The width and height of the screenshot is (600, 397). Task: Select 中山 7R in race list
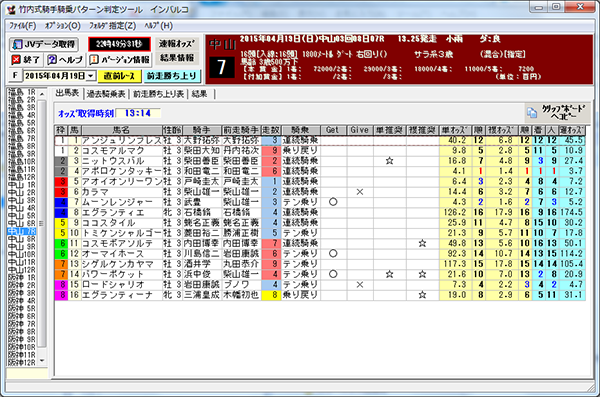click(x=22, y=231)
